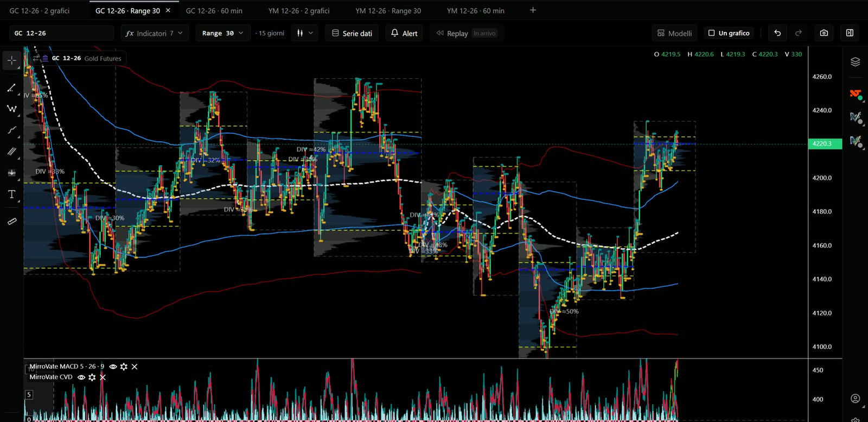Screen dimensions: 868x422
Task: Open settings gear for MirroVate MACD
Action: point(124,367)
